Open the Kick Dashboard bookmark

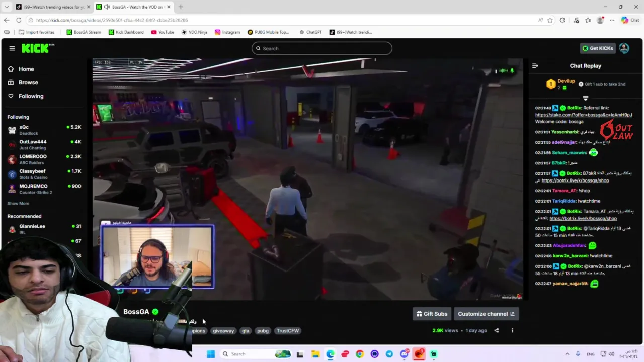tap(126, 32)
